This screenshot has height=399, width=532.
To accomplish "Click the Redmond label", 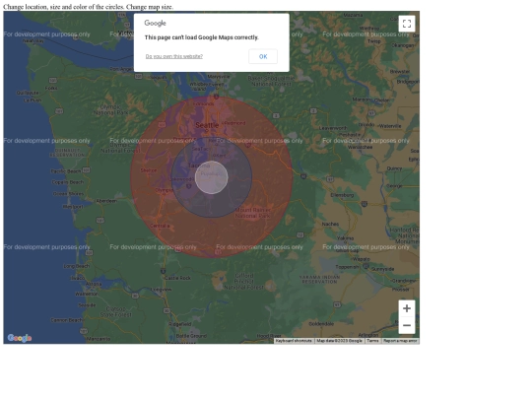I will (x=234, y=123).
